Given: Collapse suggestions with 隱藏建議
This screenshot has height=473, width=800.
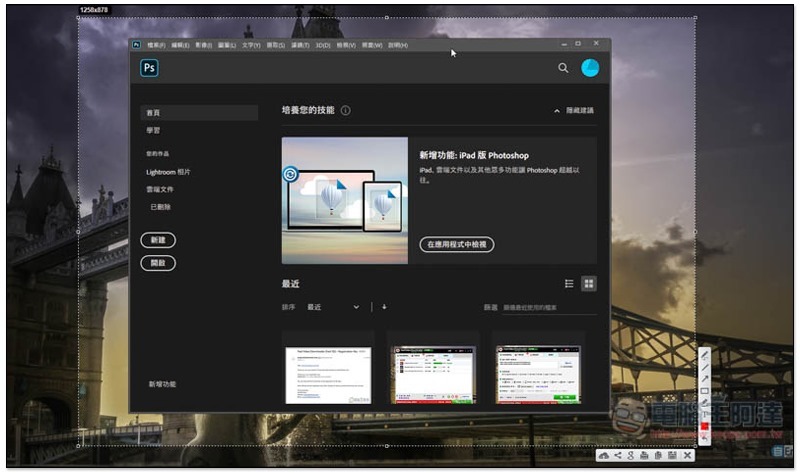Looking at the screenshot, I should point(574,111).
